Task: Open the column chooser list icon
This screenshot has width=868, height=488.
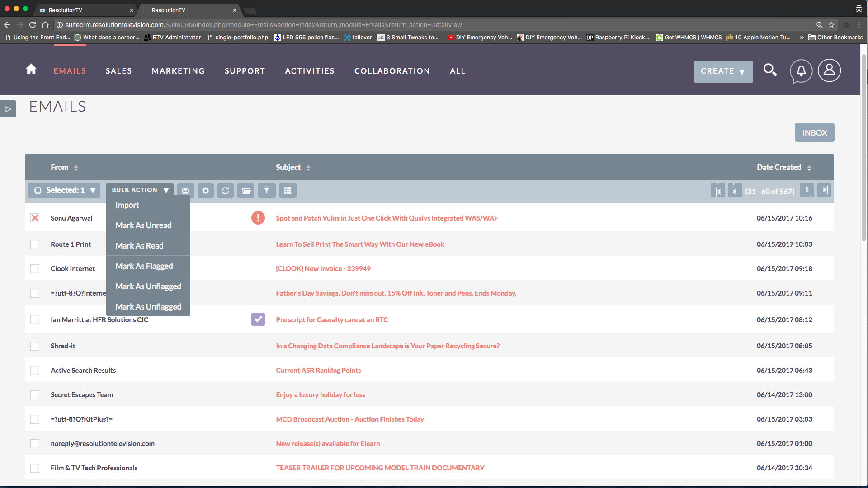Action: coord(288,191)
